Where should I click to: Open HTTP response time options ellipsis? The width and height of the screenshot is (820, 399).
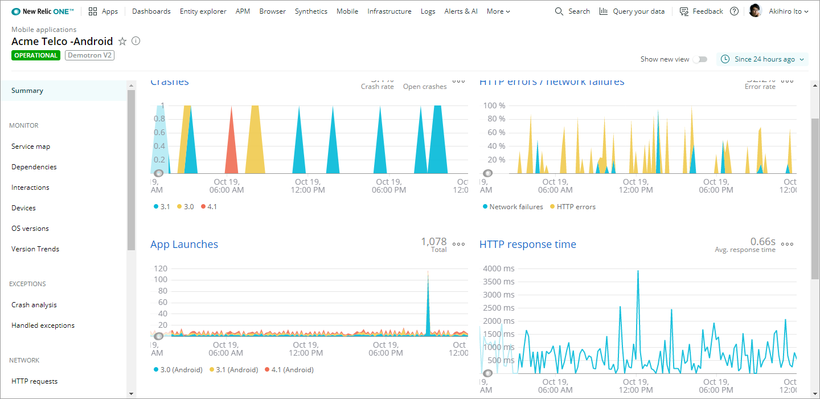(x=787, y=244)
